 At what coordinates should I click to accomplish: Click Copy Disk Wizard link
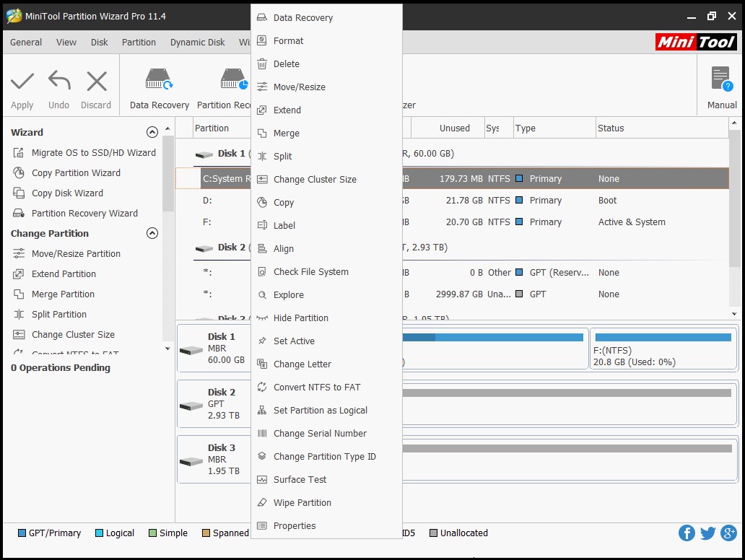tap(67, 193)
